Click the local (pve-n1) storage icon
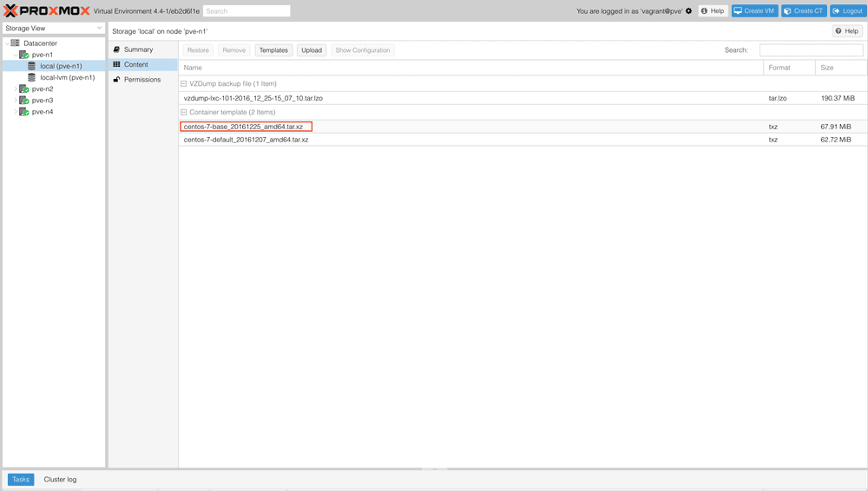 point(32,66)
